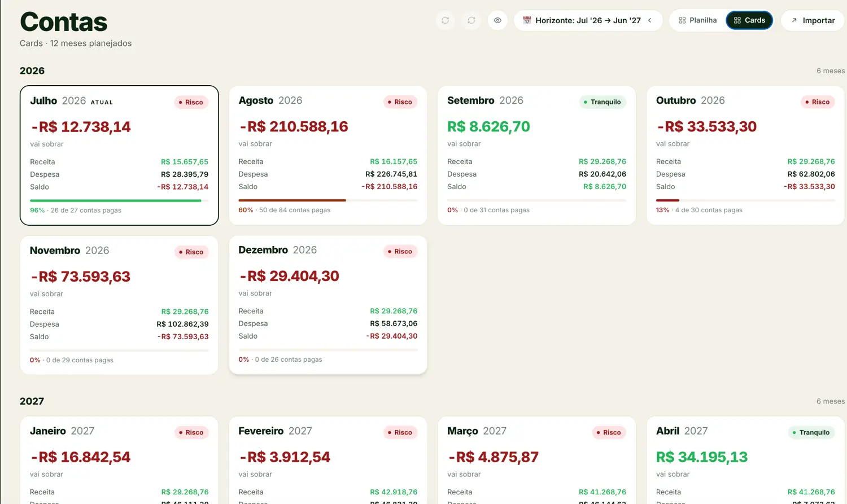Viewport: 847px width, 504px height.
Task: Click '50 de 84 contas pagas' in Agosto
Action: 295,210
